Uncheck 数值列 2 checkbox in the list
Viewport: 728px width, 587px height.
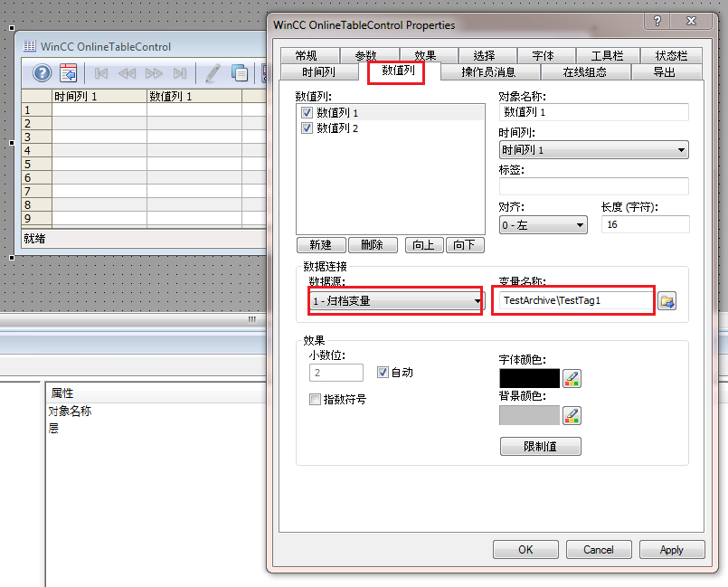307,128
